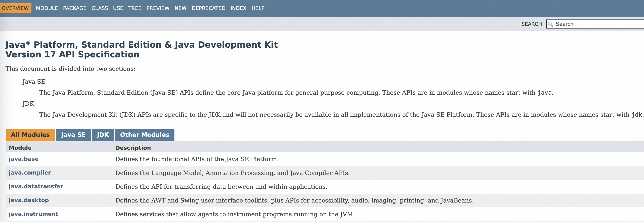Open the OVERVIEW navigation item
Screen dimensions: 644x222
click(15, 8)
